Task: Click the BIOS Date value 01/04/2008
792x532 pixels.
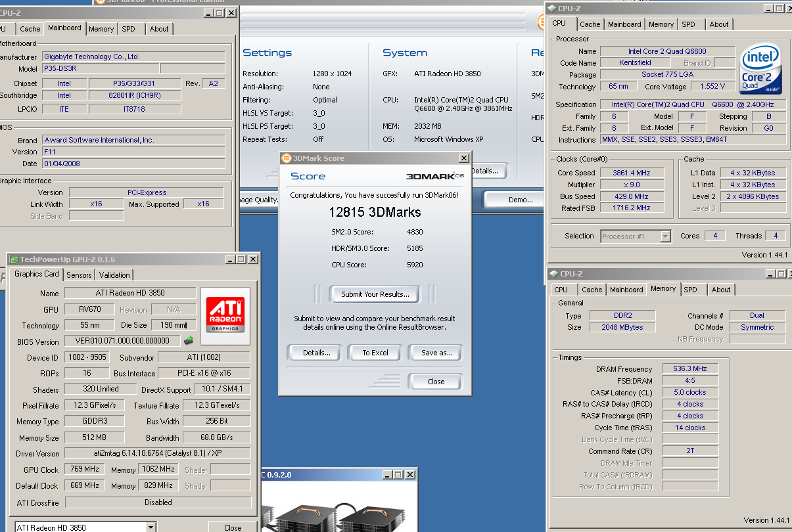Action: 133,164
